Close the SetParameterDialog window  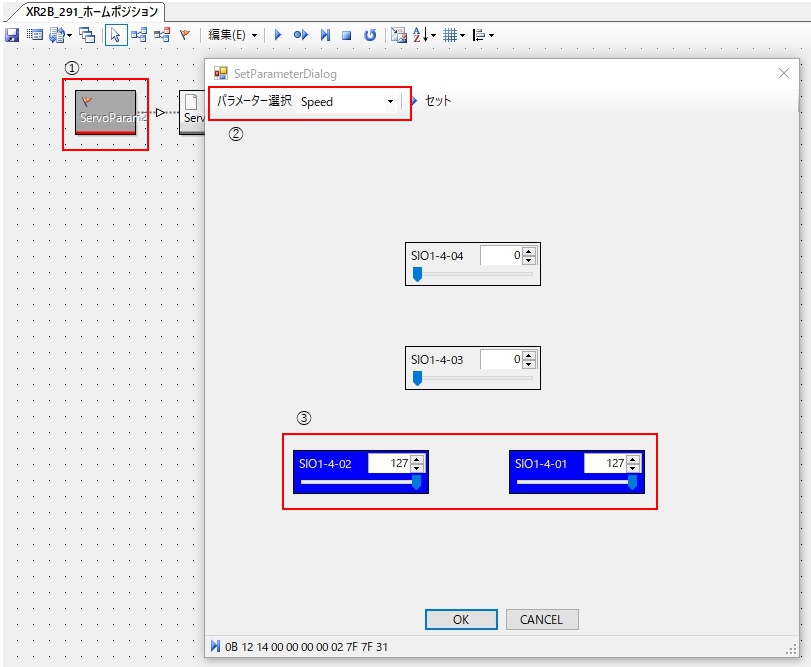(x=784, y=73)
